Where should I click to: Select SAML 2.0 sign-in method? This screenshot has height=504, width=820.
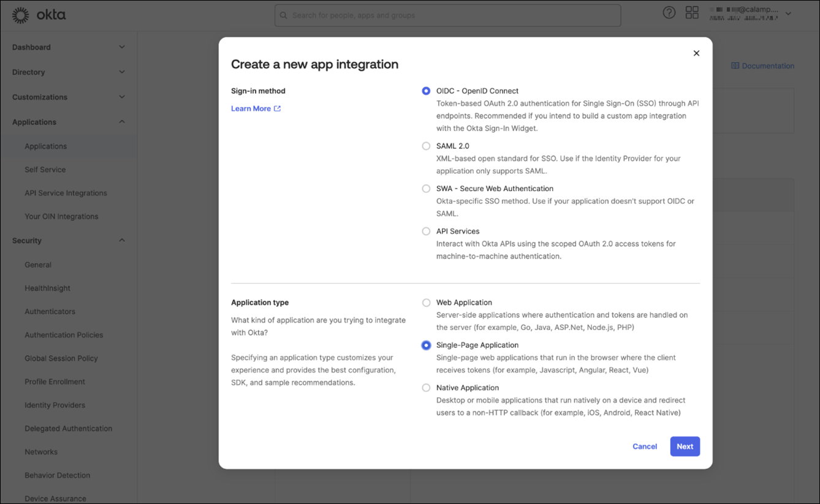click(426, 146)
